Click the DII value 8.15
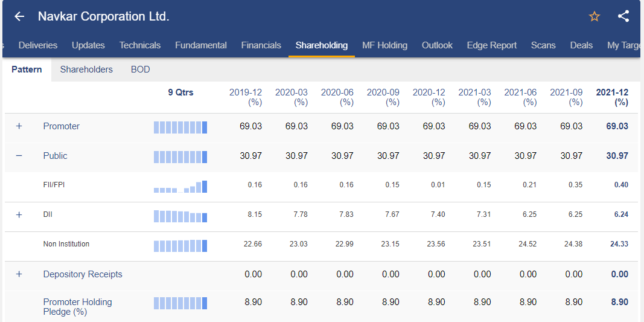Image resolution: width=644 pixels, height=322 pixels. (255, 214)
